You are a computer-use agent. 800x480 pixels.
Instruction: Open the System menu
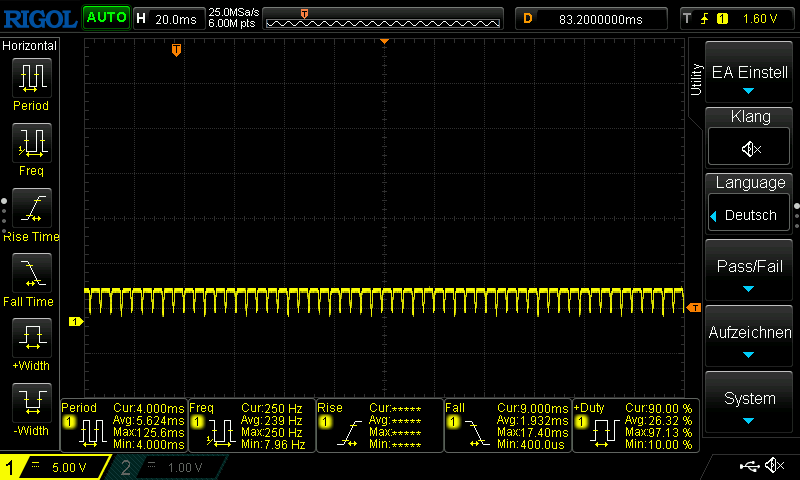click(x=750, y=403)
